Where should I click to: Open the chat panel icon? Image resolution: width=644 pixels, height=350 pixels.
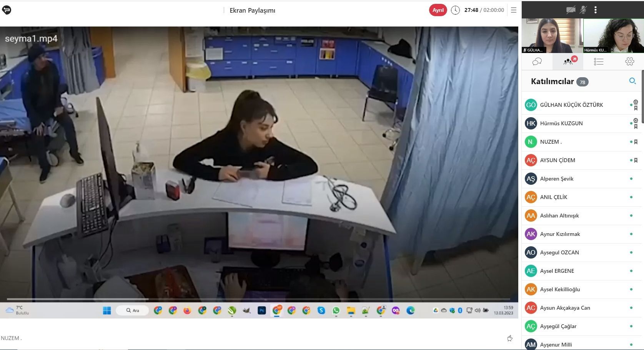[537, 61]
